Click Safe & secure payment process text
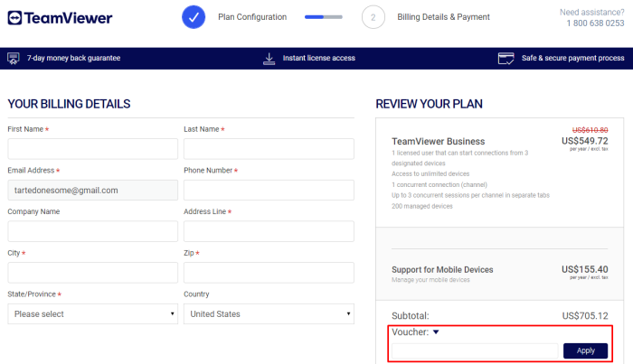633x364 pixels. pos(572,58)
